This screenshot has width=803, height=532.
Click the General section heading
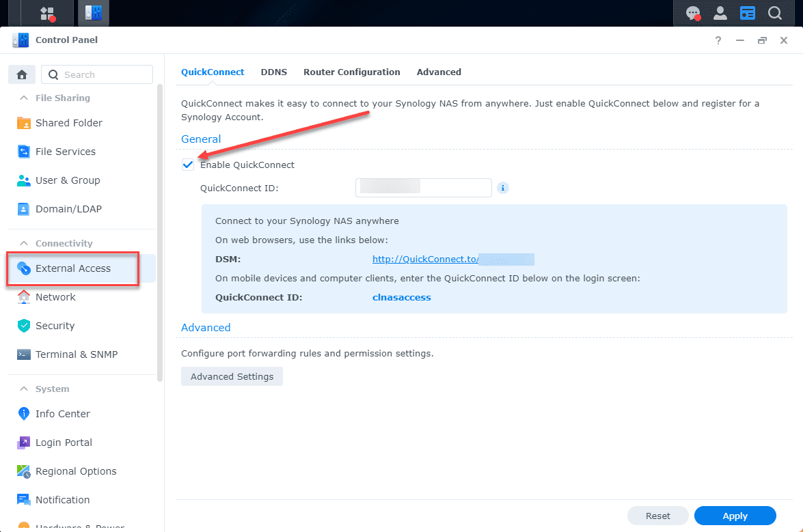tap(201, 139)
